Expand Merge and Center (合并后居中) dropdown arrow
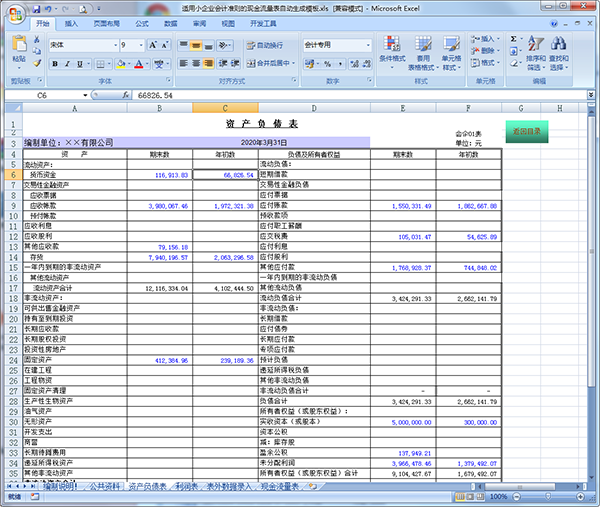This screenshot has width=600, height=507. (x=293, y=63)
